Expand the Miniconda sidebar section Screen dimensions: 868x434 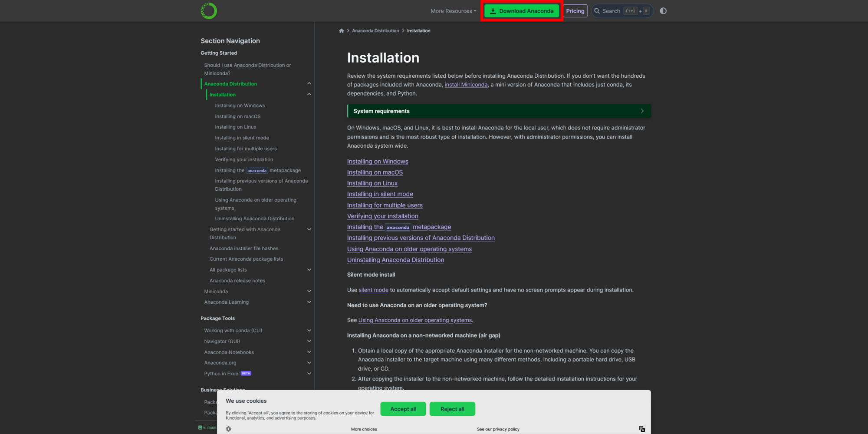coord(309,291)
